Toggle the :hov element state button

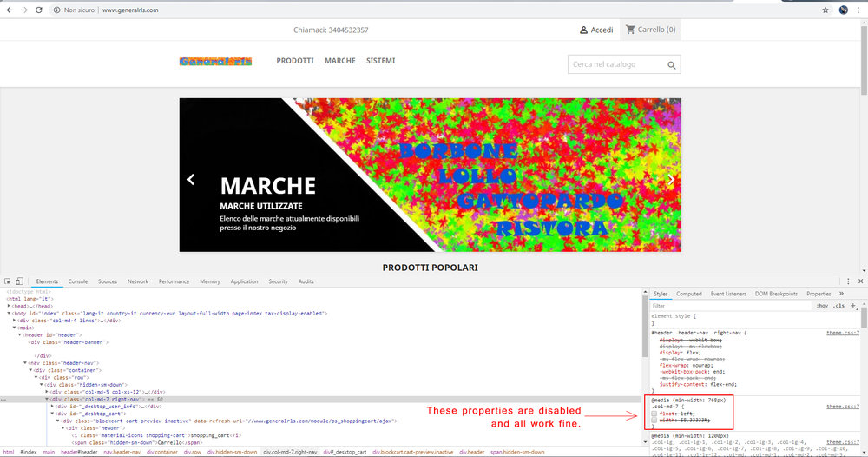[x=822, y=306]
